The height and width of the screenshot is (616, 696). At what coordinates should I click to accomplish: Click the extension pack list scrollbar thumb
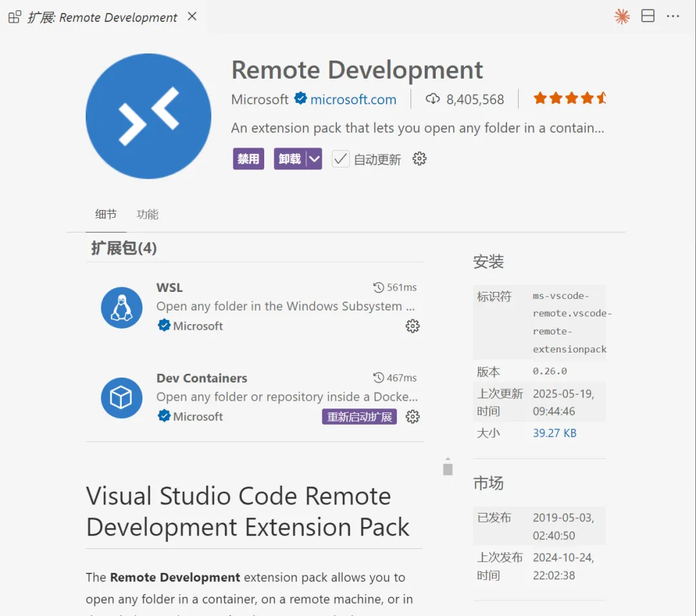(x=448, y=469)
